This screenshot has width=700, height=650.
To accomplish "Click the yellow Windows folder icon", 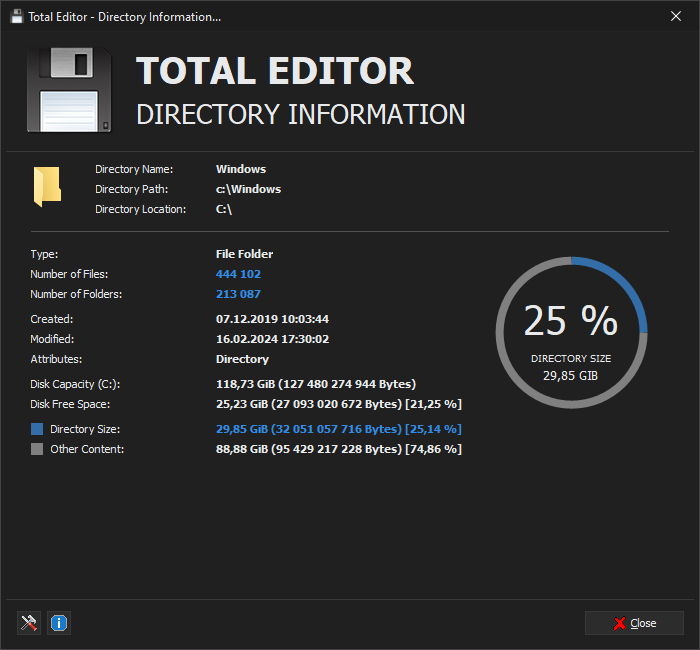I will click(47, 186).
